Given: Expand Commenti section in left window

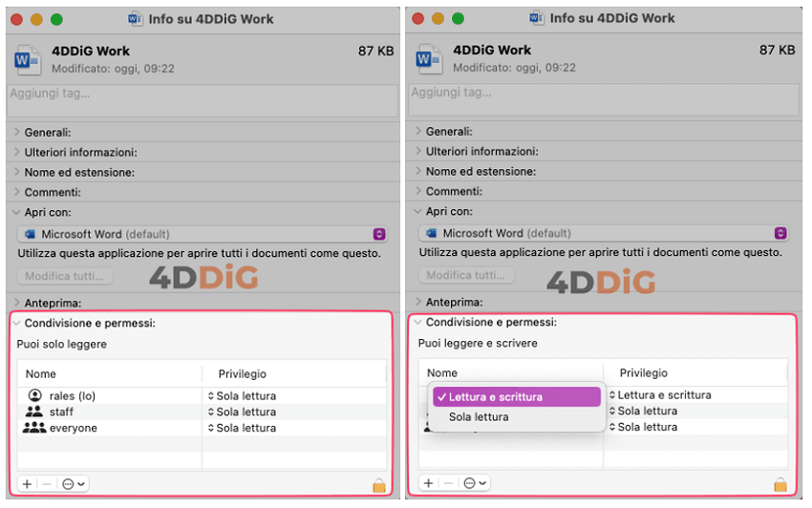Looking at the screenshot, I should tap(16, 192).
